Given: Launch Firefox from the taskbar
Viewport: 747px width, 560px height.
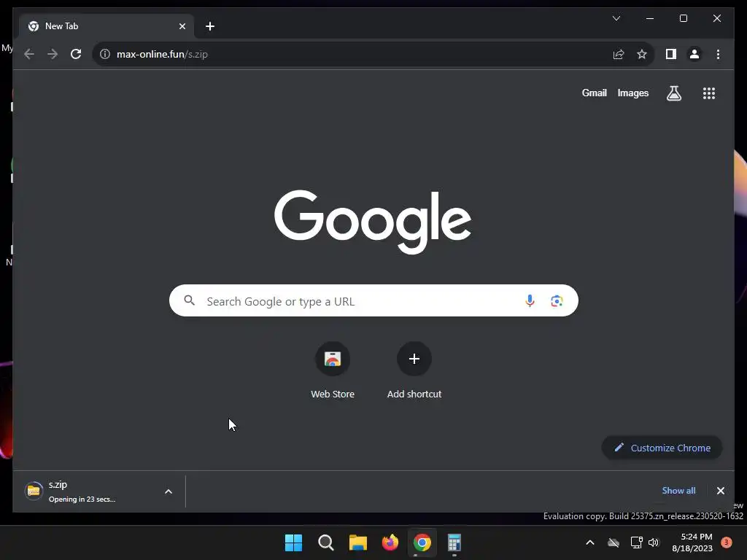Looking at the screenshot, I should tap(390, 542).
